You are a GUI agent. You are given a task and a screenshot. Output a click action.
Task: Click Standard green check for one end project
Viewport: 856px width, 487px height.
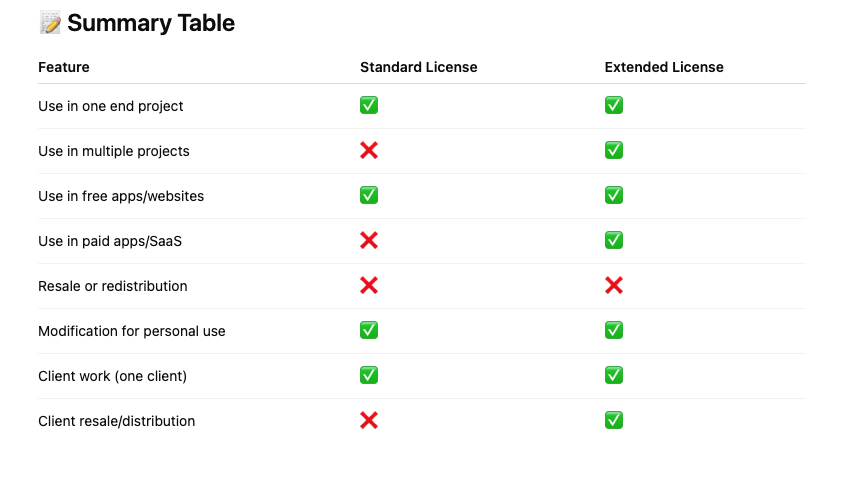(x=369, y=105)
